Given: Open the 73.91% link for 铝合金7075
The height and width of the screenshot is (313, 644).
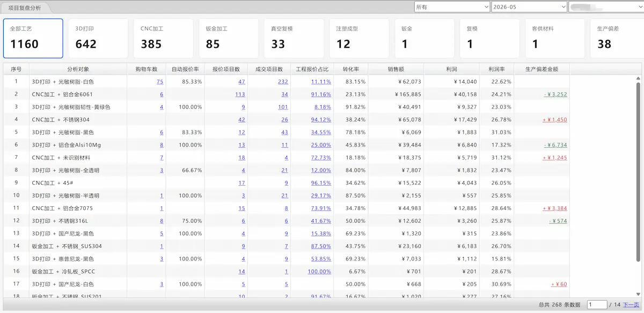Looking at the screenshot, I should (321, 208).
